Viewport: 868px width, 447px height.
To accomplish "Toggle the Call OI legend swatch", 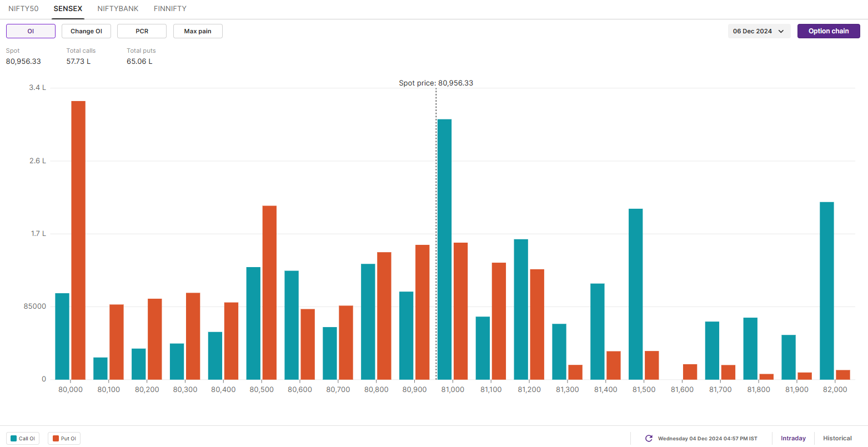I will [x=14, y=439].
